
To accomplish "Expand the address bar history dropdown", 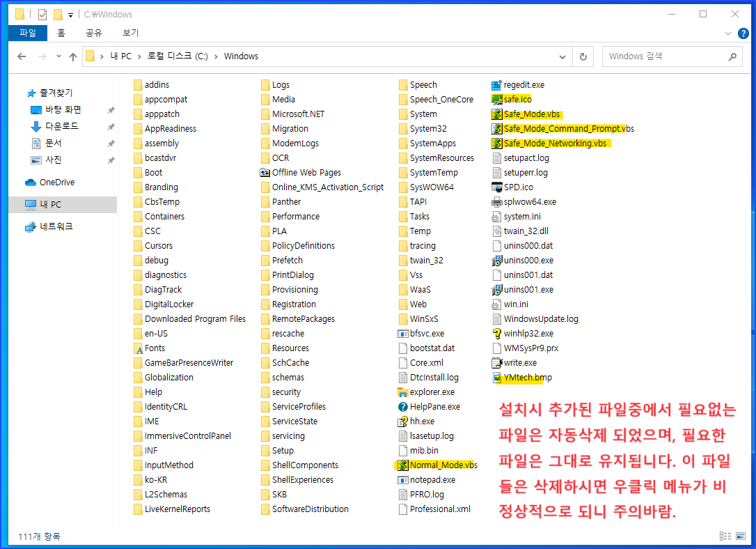I will point(562,56).
